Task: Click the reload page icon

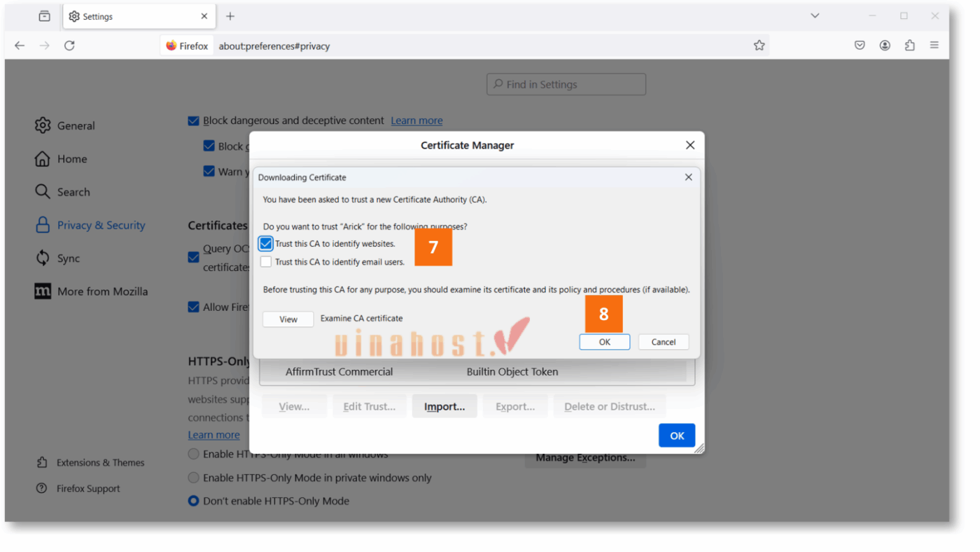Action: (69, 46)
